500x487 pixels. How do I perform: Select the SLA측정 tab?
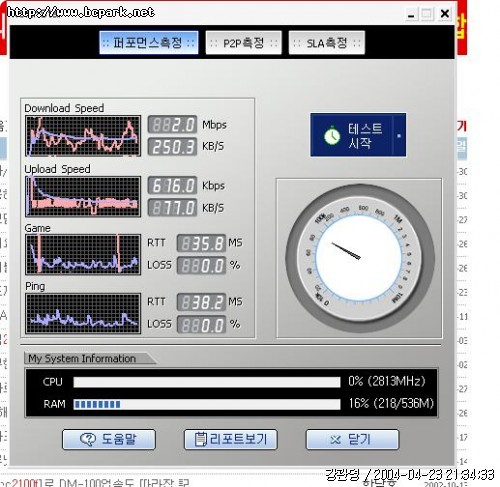point(327,43)
